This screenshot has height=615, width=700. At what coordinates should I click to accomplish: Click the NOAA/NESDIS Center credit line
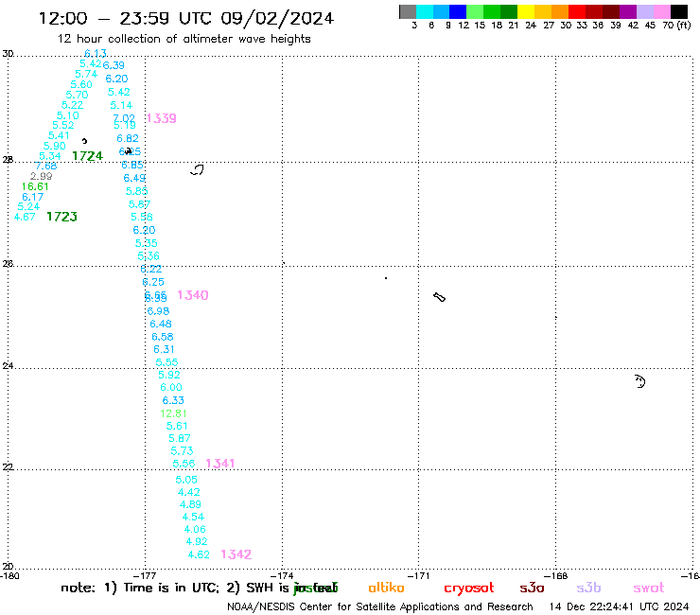click(x=380, y=607)
